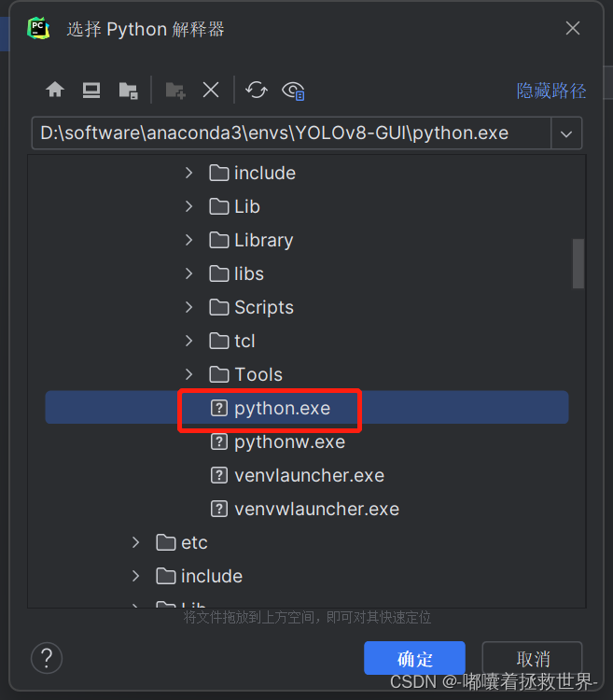Expand the first include folder
Image resolution: width=613 pixels, height=700 pixels.
pyautogui.click(x=188, y=173)
